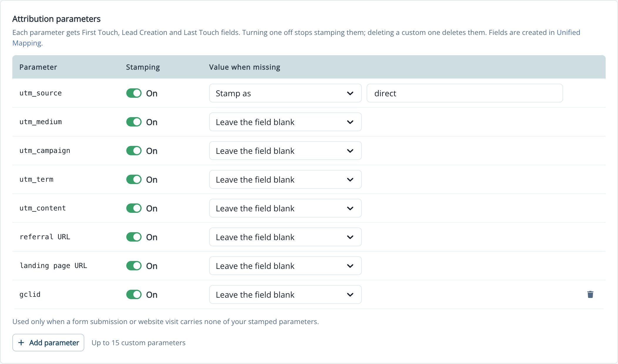Open utm_term missing value dropdown
The width and height of the screenshot is (618, 364).
coord(285,180)
